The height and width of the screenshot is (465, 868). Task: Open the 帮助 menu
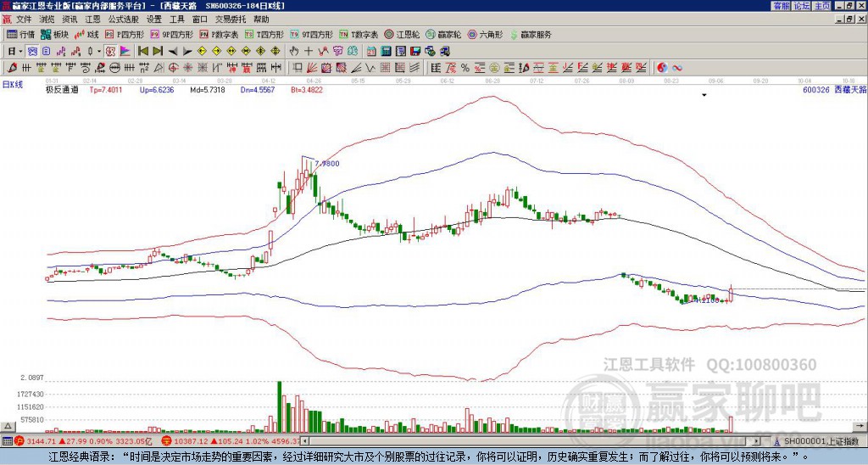click(x=261, y=20)
